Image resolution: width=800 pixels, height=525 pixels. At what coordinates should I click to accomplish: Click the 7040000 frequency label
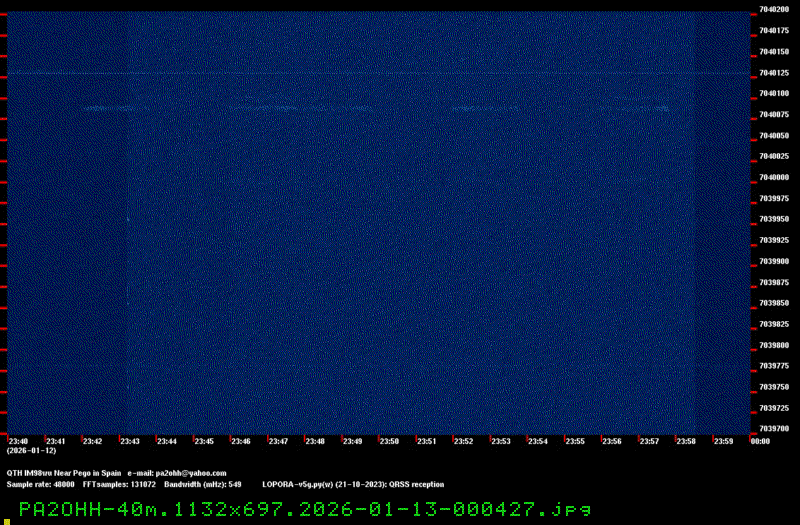pyautogui.click(x=774, y=178)
